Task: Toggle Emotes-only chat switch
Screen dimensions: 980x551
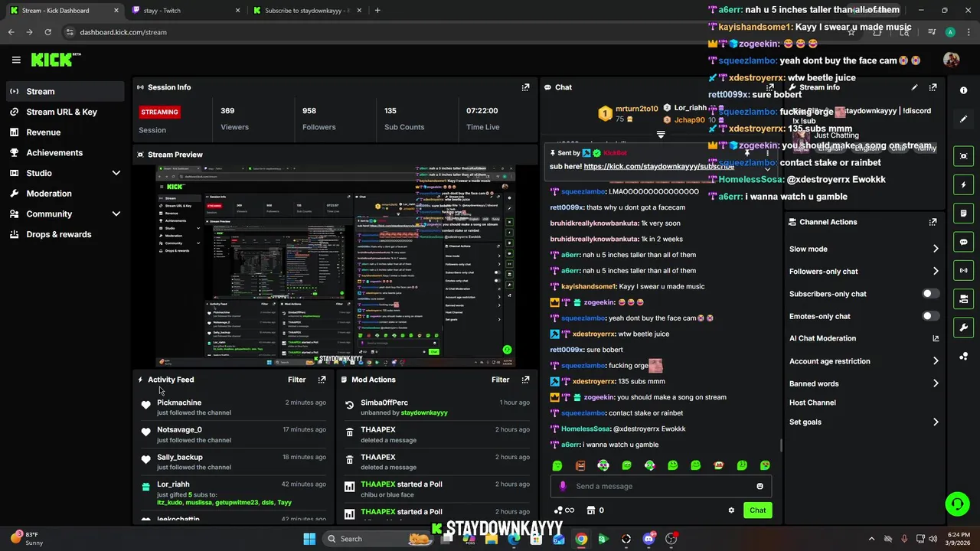Action: (x=930, y=316)
